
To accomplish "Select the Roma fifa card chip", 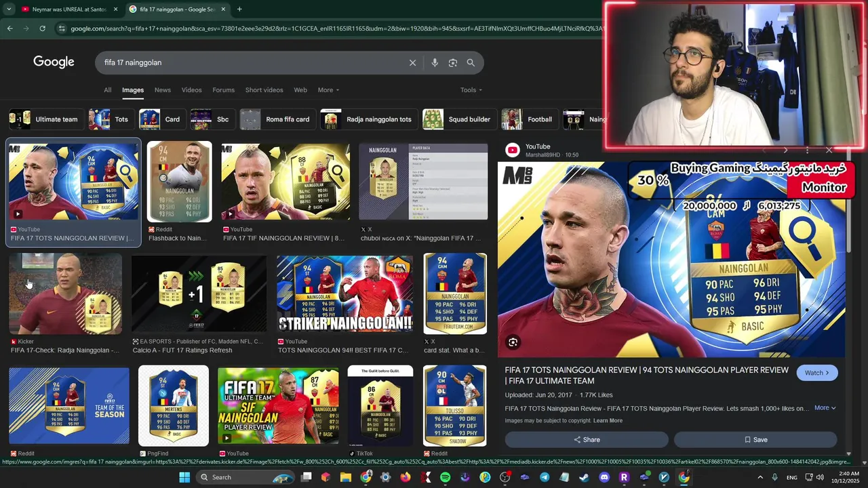I will click(x=277, y=119).
